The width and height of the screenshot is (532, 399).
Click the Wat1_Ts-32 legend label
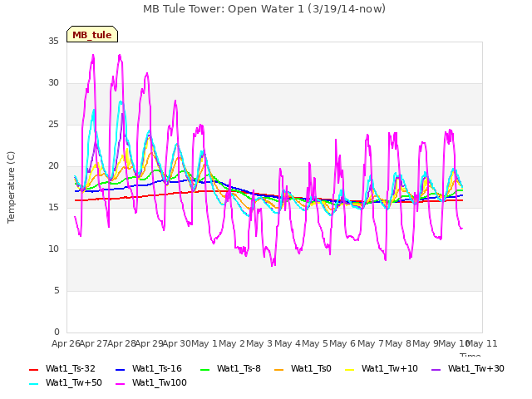[71, 368]
